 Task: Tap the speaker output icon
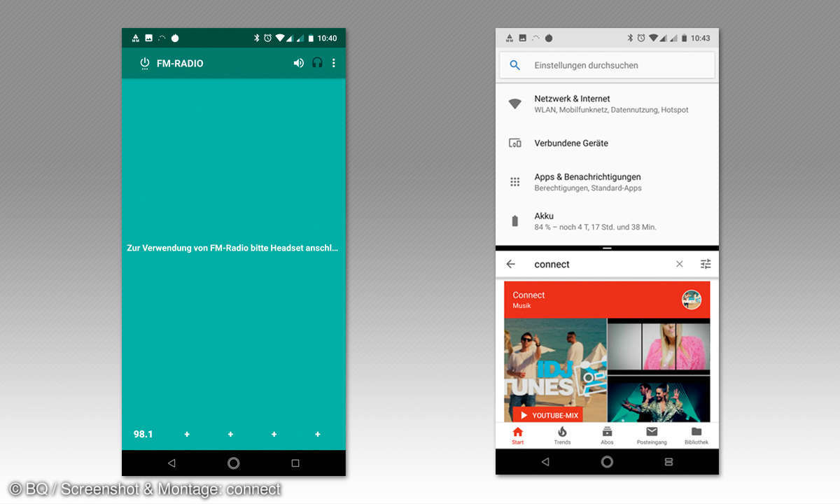(299, 63)
